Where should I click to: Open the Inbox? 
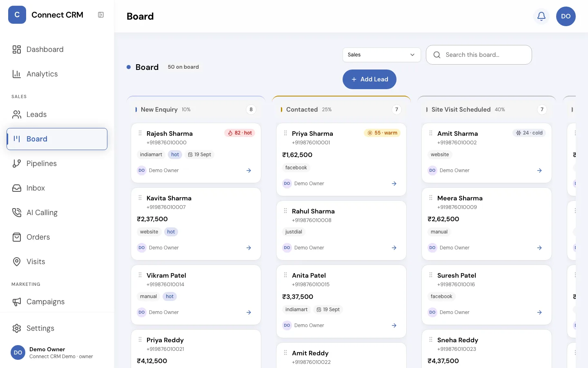57,188
